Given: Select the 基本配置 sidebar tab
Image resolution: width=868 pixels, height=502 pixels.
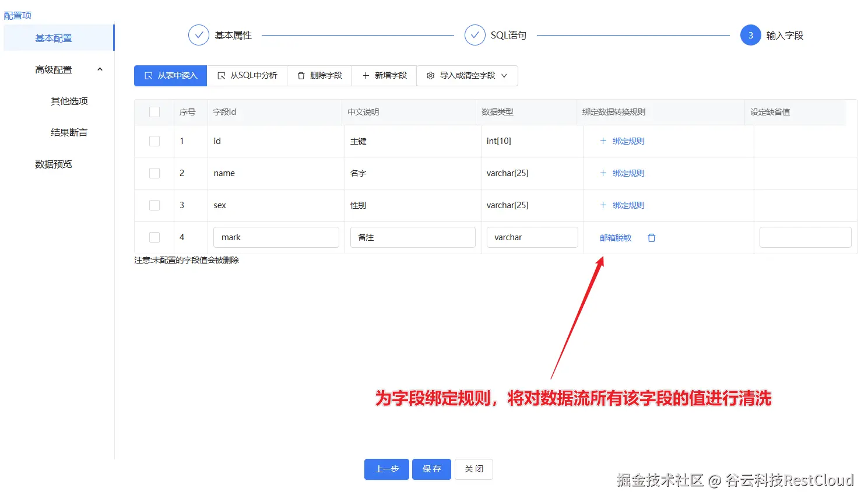Looking at the screenshot, I should click(x=53, y=37).
